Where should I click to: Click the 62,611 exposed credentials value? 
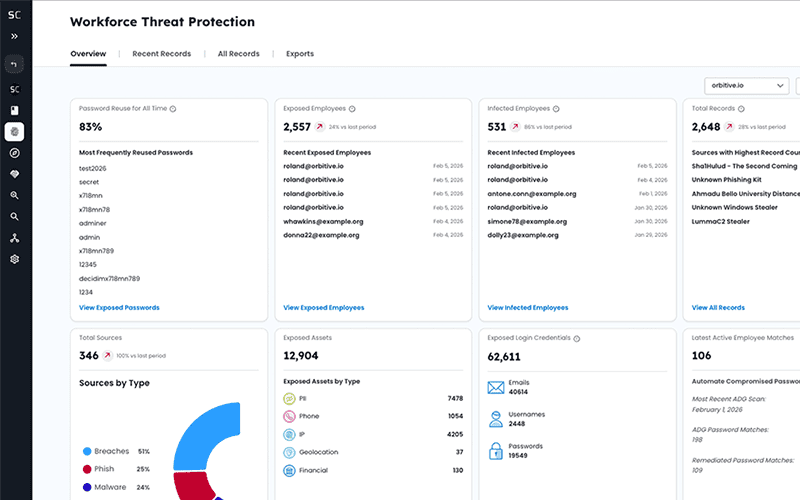(504, 357)
